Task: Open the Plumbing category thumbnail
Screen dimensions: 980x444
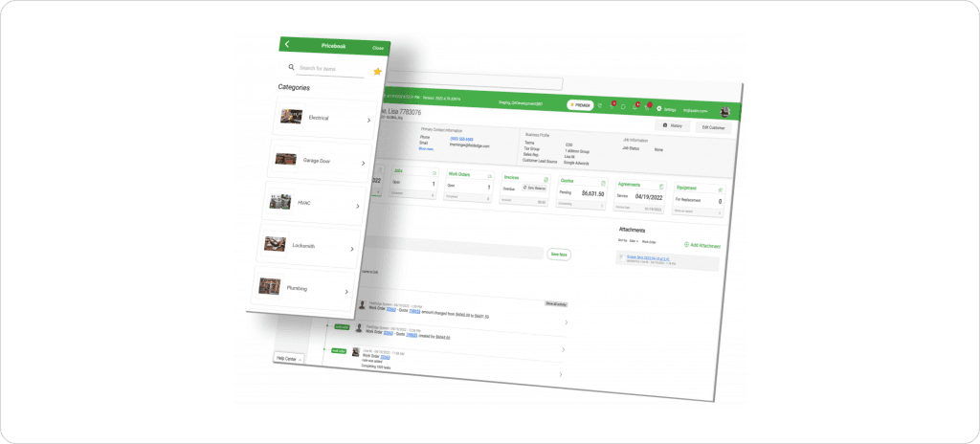Action: point(269,286)
